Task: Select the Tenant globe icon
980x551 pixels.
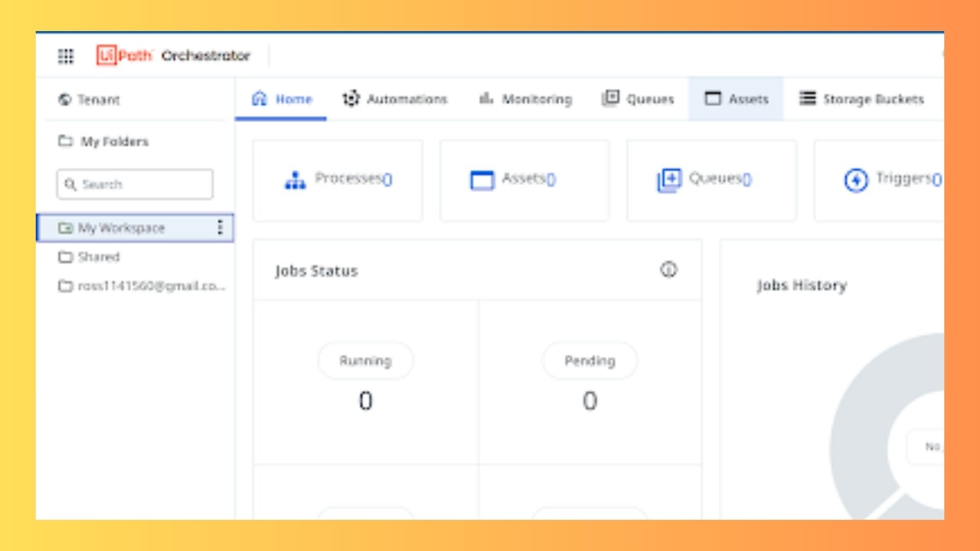Action: 65,100
